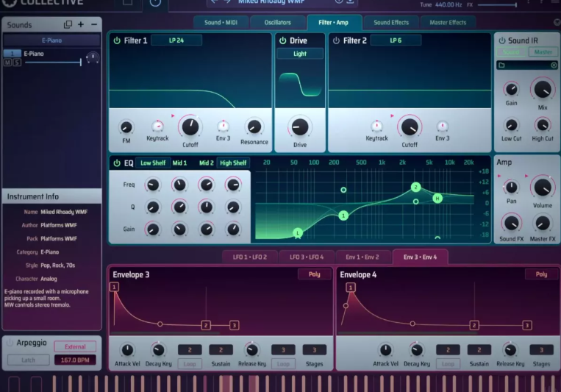Viewport: 561px width, 392px height.
Task: Open Filter 1 type dropdown LP 24
Action: pyautogui.click(x=176, y=40)
